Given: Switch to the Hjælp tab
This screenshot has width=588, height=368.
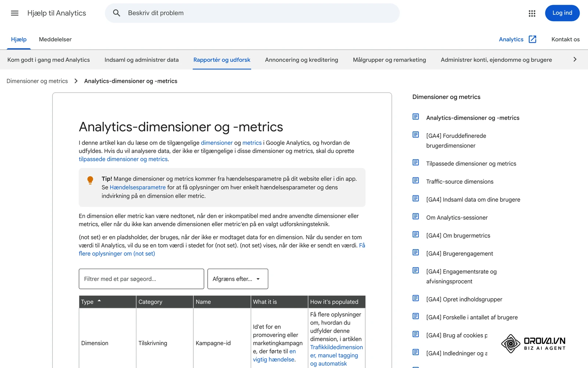Looking at the screenshot, I should (x=19, y=39).
